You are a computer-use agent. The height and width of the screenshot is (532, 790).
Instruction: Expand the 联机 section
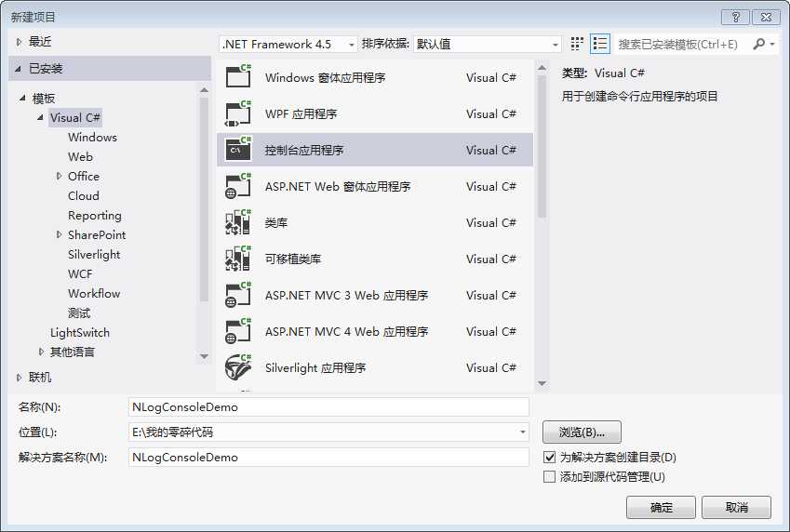(x=19, y=378)
